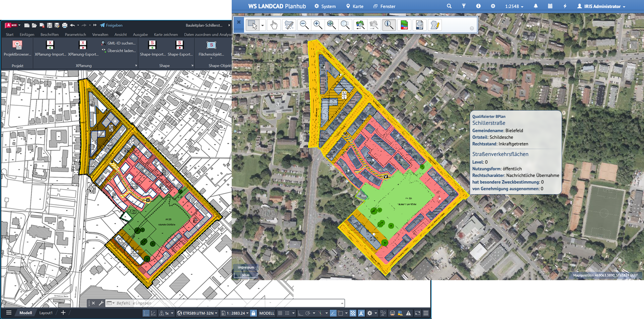
Task: Open the Karte menu
Action: [355, 6]
